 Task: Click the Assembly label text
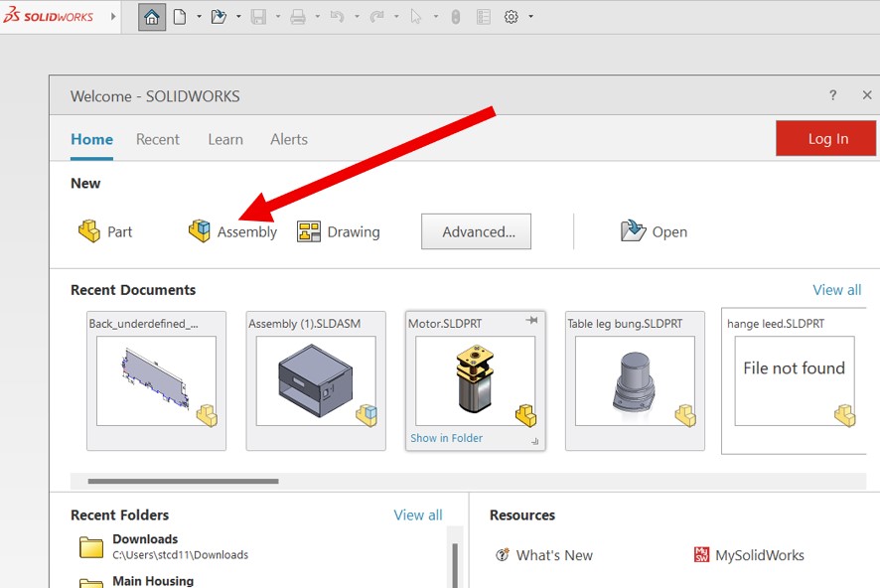point(247,231)
